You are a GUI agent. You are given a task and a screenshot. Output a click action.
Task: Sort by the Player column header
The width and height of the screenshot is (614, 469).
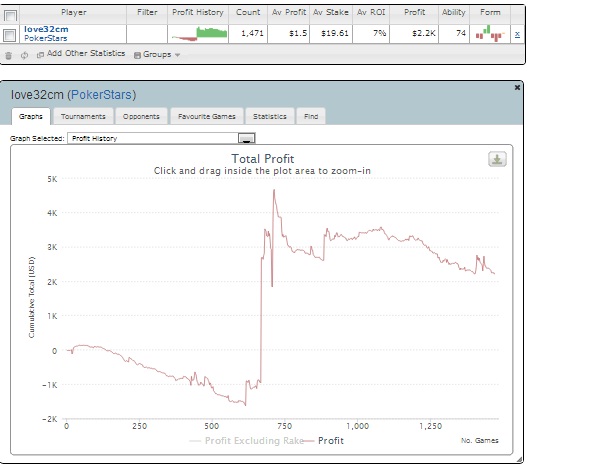(74, 13)
